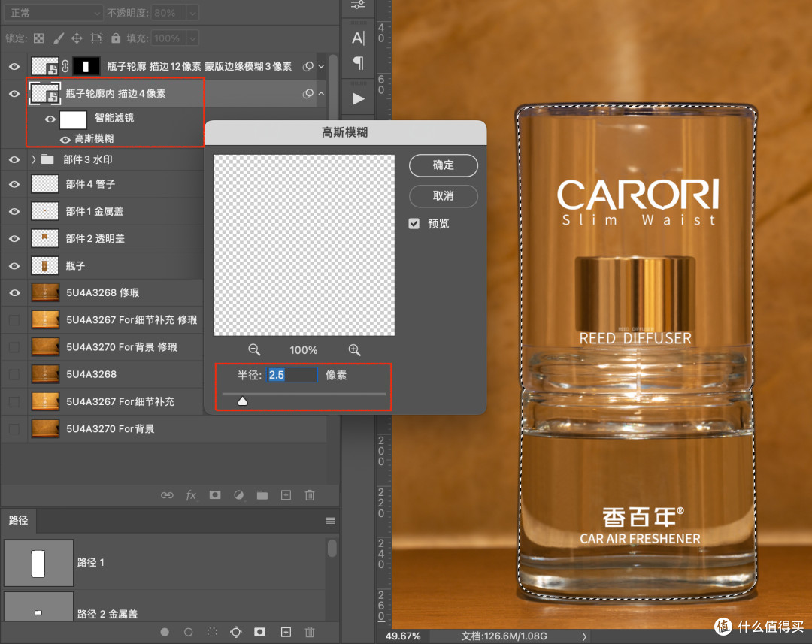Collapse smart filters of 瓶子轮廓内 描边4像素 layer
This screenshot has width=812, height=644.
click(322, 94)
